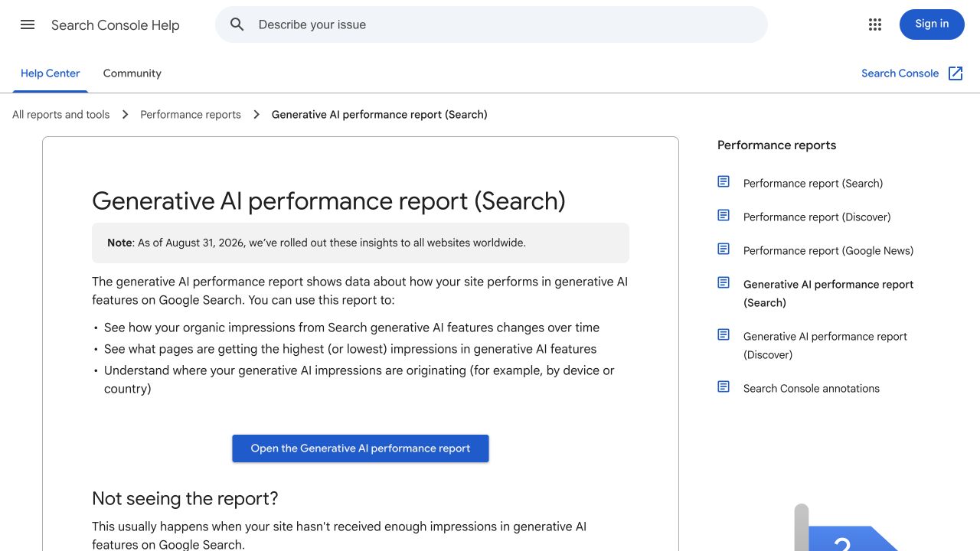980x551 pixels.
Task: Click the bullet about highest or lowest impressions
Action: 350,349
